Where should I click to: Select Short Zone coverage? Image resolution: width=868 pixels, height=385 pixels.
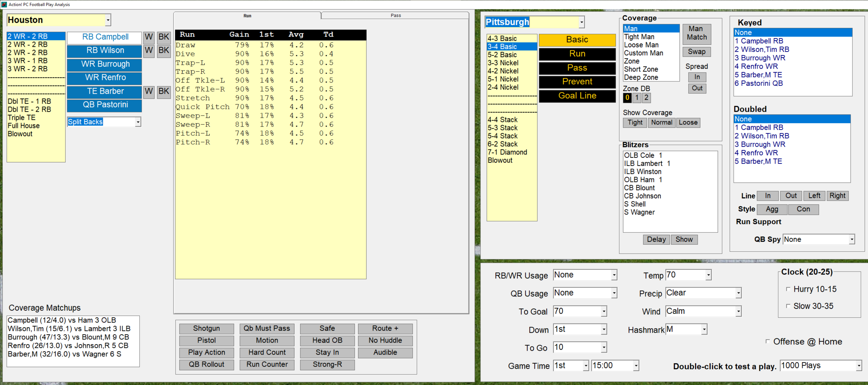[x=651, y=69]
